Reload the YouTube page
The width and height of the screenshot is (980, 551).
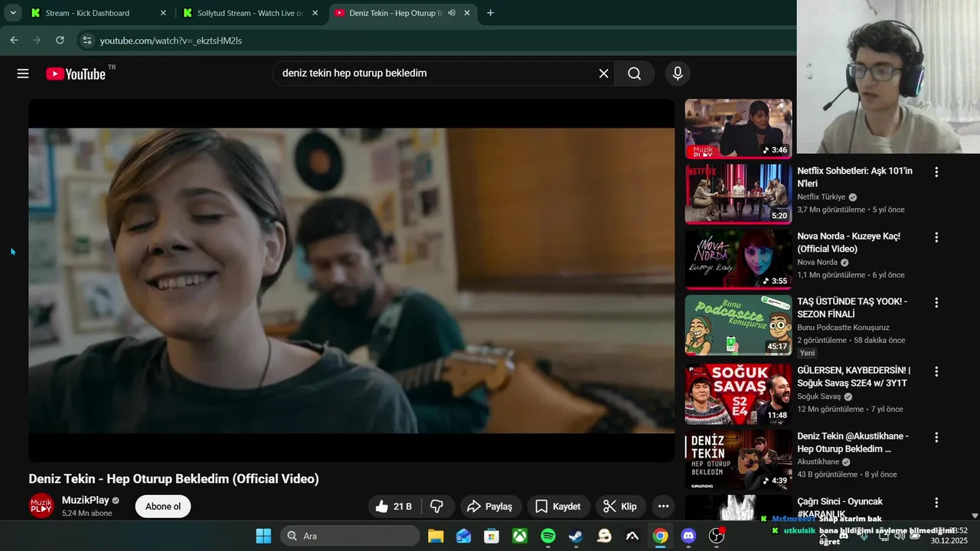60,40
